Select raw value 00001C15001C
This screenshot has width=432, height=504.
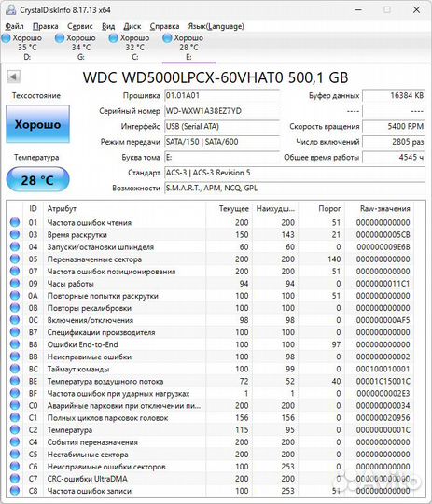(x=383, y=381)
